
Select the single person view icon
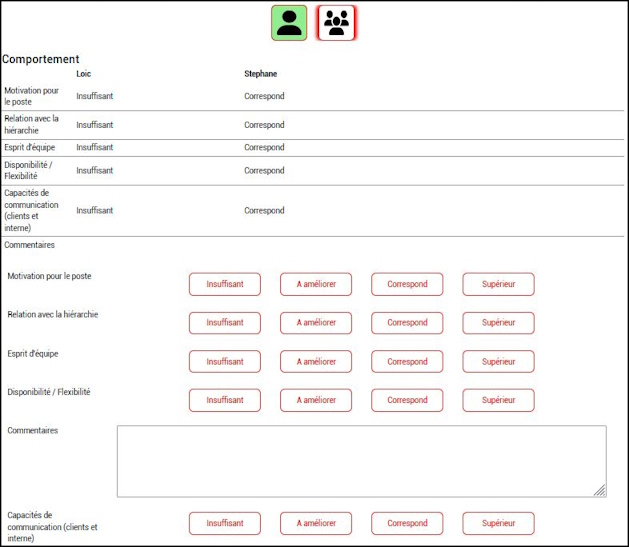[289, 23]
